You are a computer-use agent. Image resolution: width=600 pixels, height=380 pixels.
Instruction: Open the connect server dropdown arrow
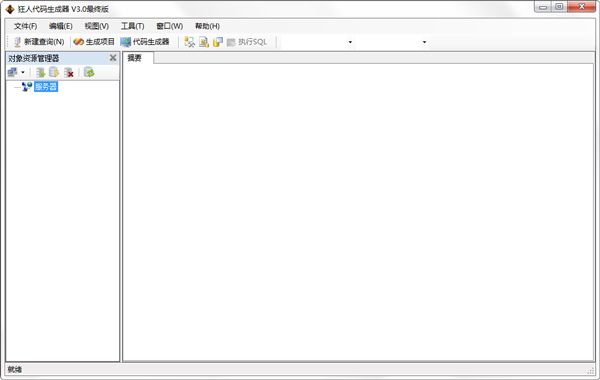click(x=23, y=72)
